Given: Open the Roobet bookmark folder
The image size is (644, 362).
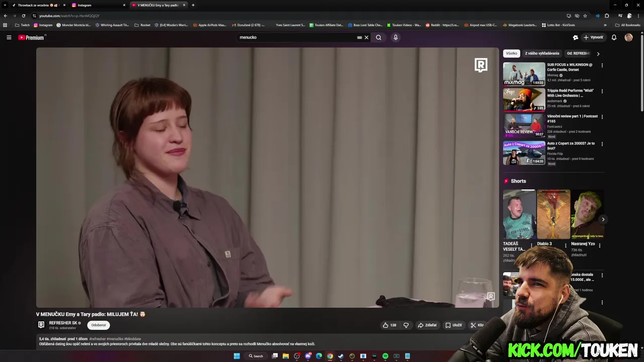Looking at the screenshot, I should coord(142,25).
